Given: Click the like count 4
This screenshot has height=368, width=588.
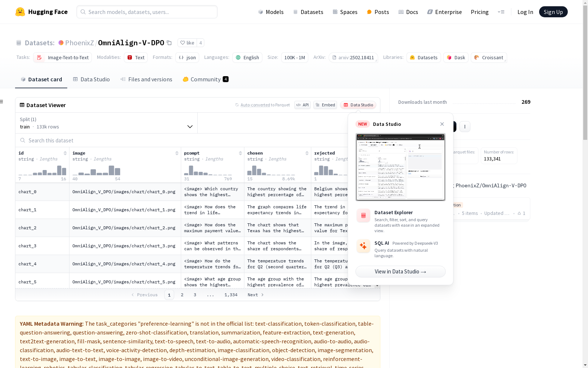Looking at the screenshot, I should click(201, 43).
